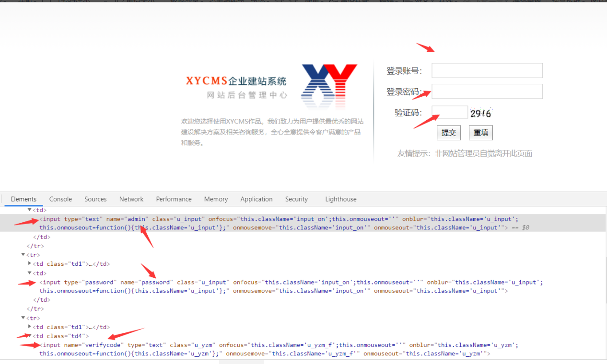Click the 友情提示 notice text
This screenshot has width=607, height=364.
click(465, 154)
